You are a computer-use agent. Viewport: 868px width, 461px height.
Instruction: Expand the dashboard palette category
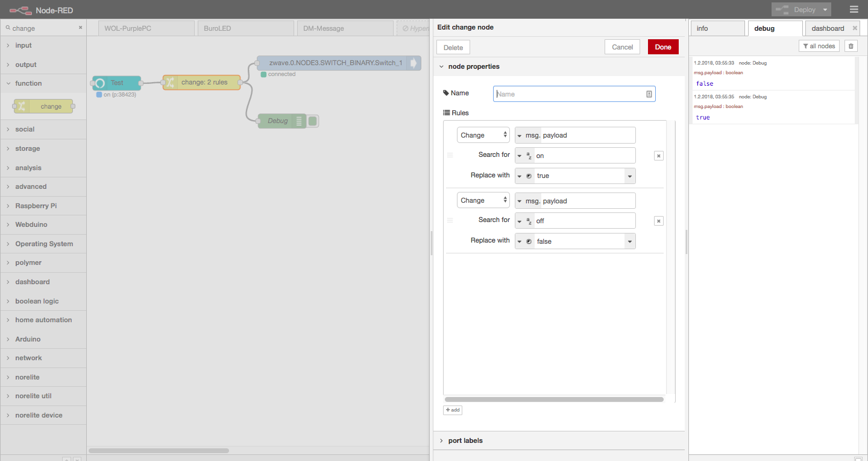(x=43, y=282)
